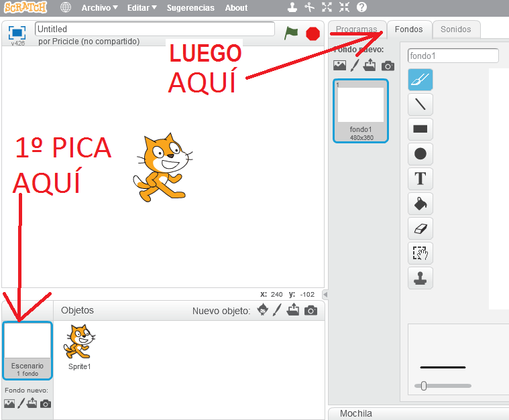Screen dimensions: 509x420
Task: Select the Rectangle paint tool
Action: coord(420,129)
